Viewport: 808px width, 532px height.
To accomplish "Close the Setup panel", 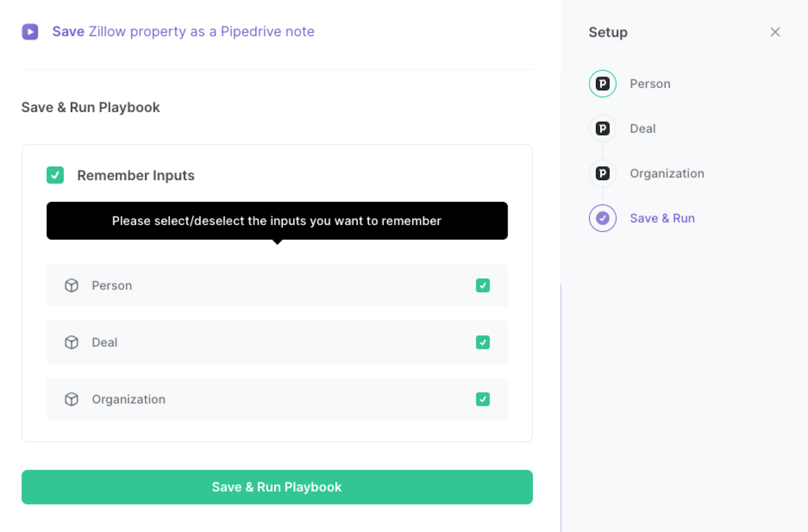I will (775, 32).
